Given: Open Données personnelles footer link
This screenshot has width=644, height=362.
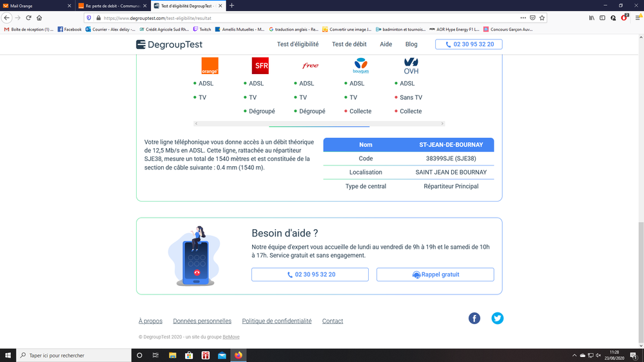Looking at the screenshot, I should [x=202, y=321].
